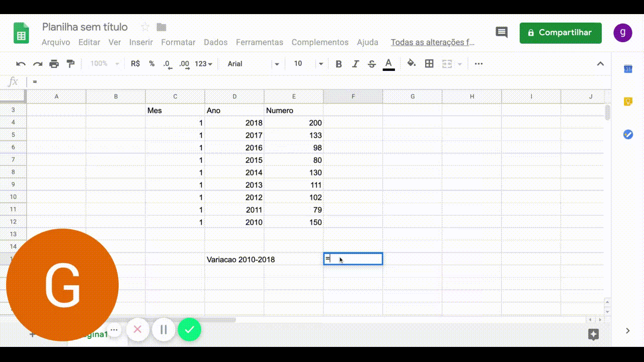Viewport: 644px width, 362px height.
Task: Open the Ferramentas menu
Action: [260, 42]
